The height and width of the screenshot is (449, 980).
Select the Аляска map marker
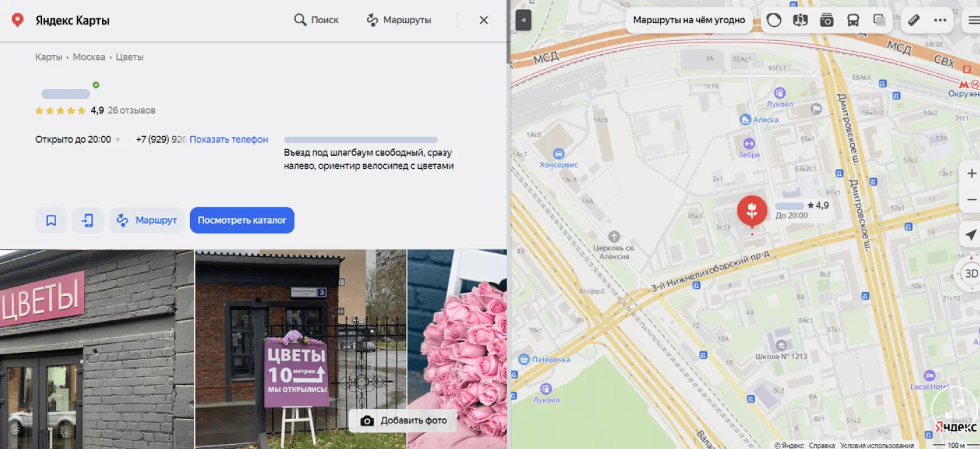coord(745,120)
